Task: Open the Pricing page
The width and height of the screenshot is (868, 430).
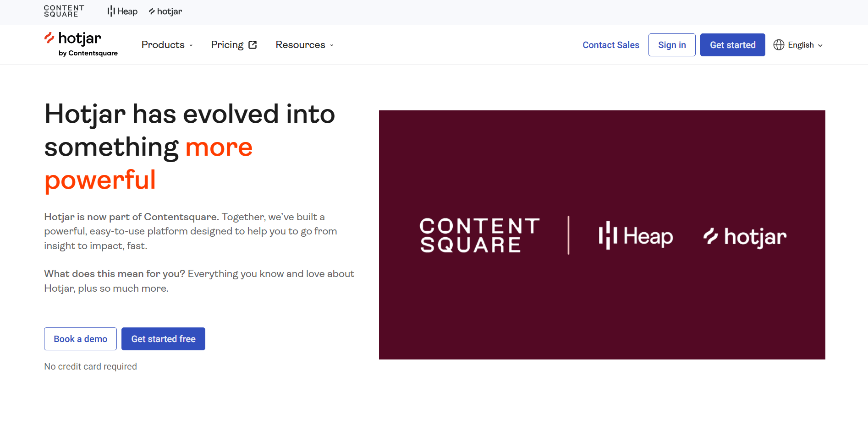Action: click(234, 45)
